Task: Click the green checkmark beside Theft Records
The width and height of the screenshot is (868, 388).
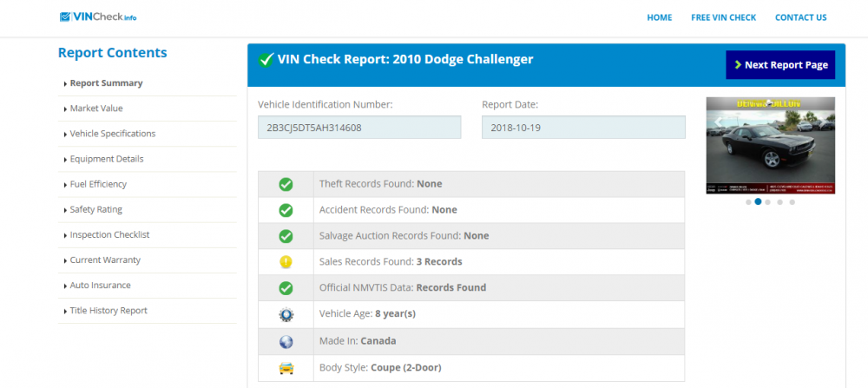Action: [x=286, y=184]
